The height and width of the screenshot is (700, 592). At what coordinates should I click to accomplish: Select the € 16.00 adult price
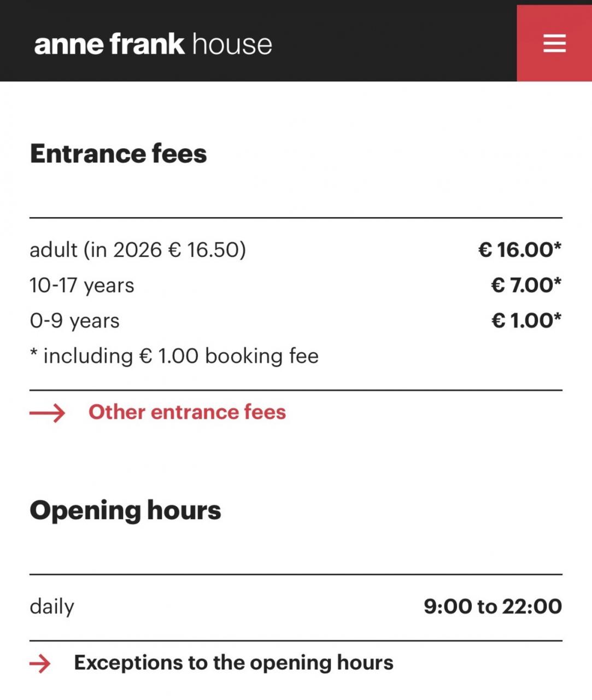point(519,250)
